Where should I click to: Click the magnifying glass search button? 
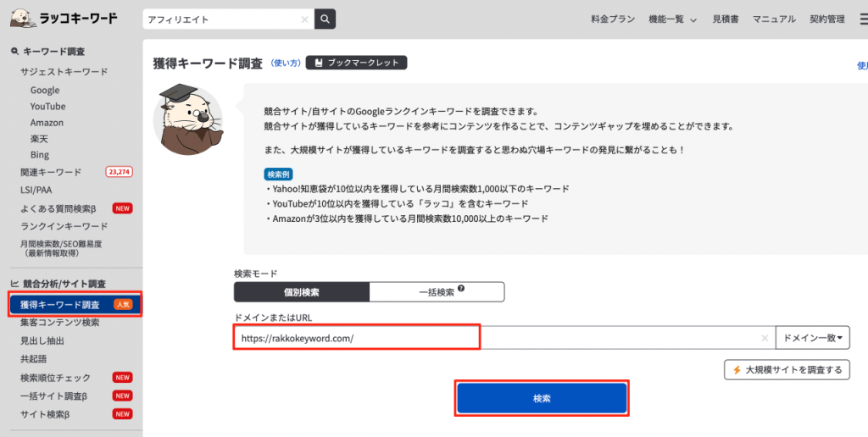325,19
